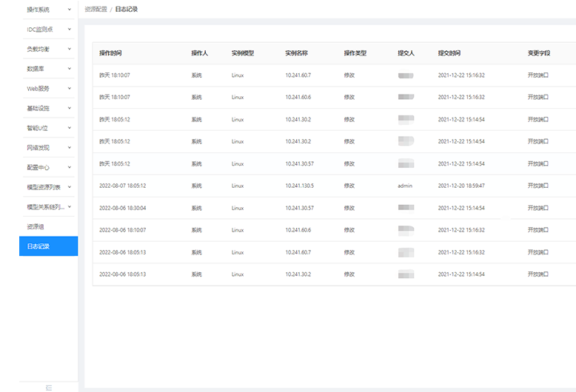Click the chevron beside 配置中心
Image resolution: width=576 pixels, height=392 pixels.
[x=70, y=167]
